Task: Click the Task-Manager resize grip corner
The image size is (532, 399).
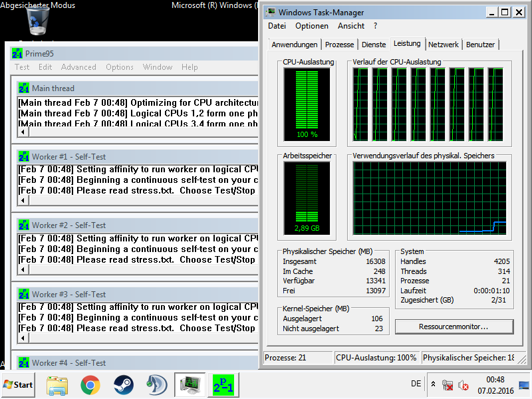Action: pos(522,360)
